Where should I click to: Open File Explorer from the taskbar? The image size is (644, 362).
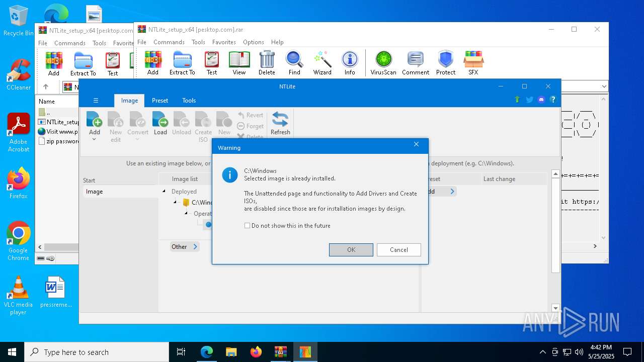tap(231, 352)
